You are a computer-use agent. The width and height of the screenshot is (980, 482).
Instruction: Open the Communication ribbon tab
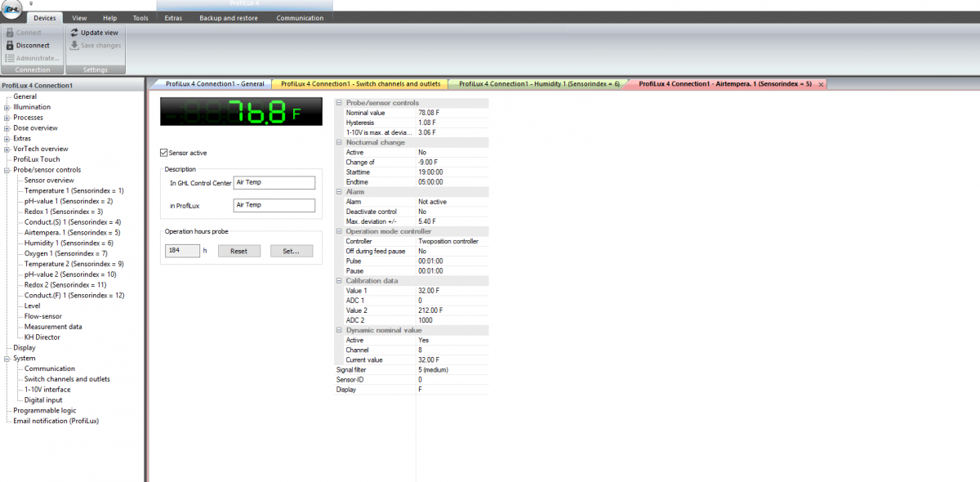tap(300, 18)
